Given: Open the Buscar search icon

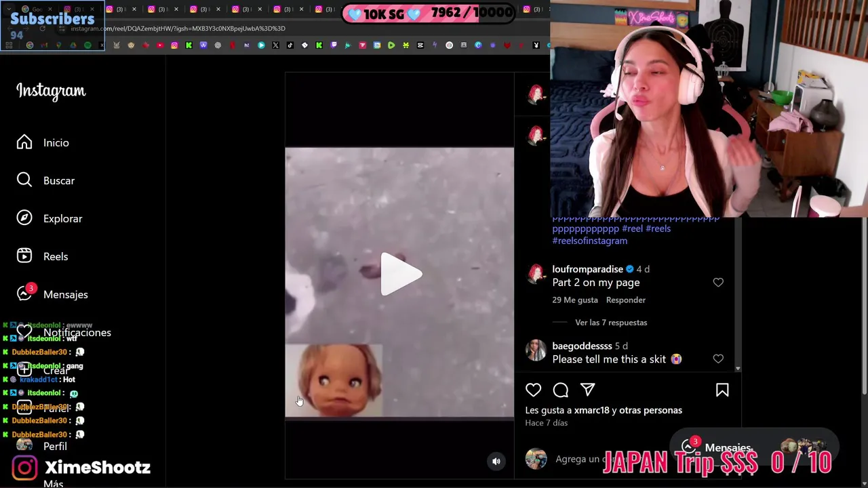Looking at the screenshot, I should tap(24, 180).
